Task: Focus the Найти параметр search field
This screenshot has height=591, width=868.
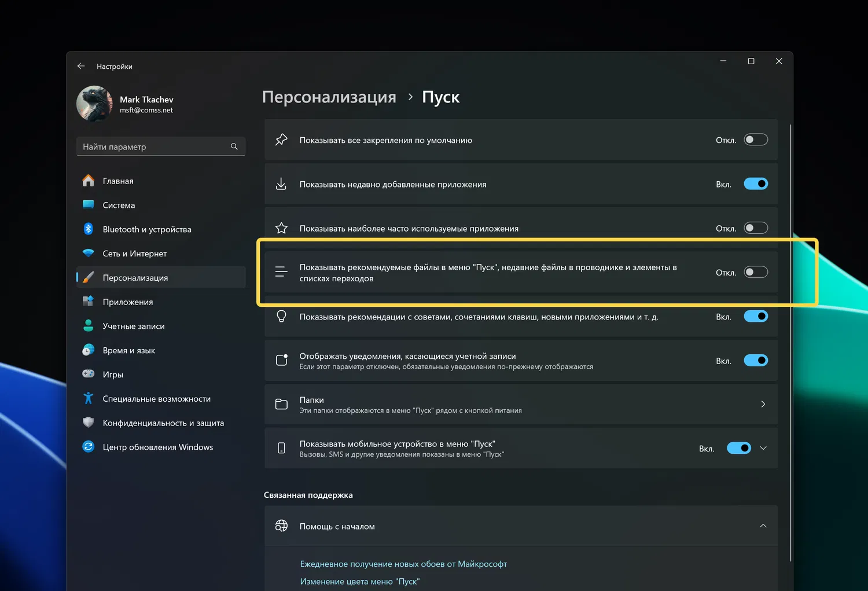Action: (x=153, y=146)
